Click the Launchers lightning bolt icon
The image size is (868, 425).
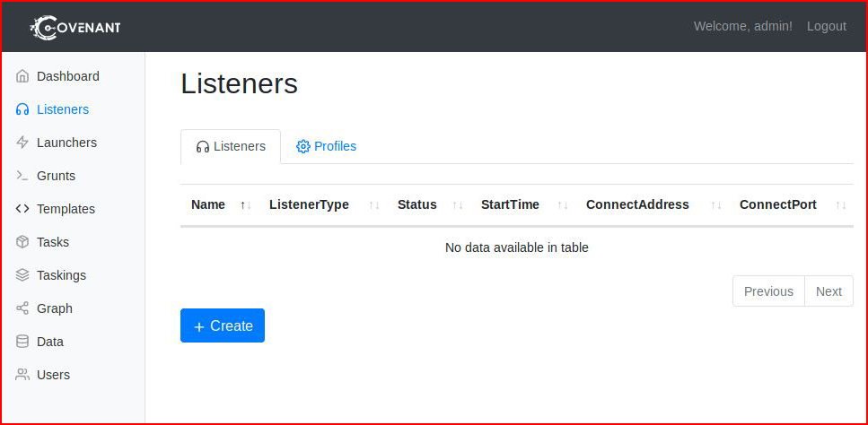(22, 143)
